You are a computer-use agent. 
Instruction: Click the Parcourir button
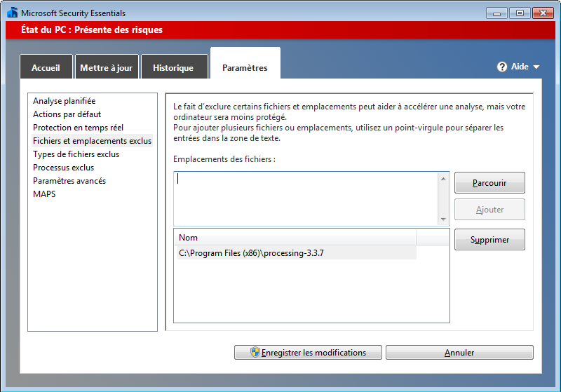(x=489, y=183)
